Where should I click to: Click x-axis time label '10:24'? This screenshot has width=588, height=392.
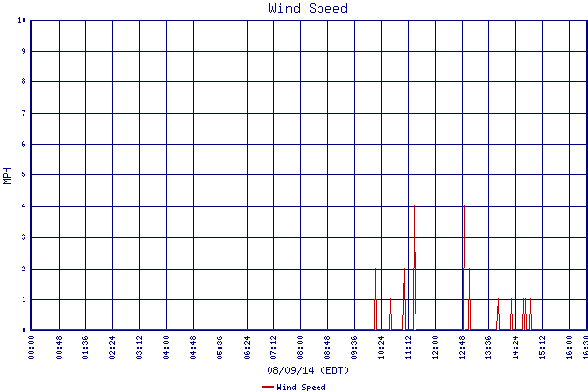click(x=381, y=347)
